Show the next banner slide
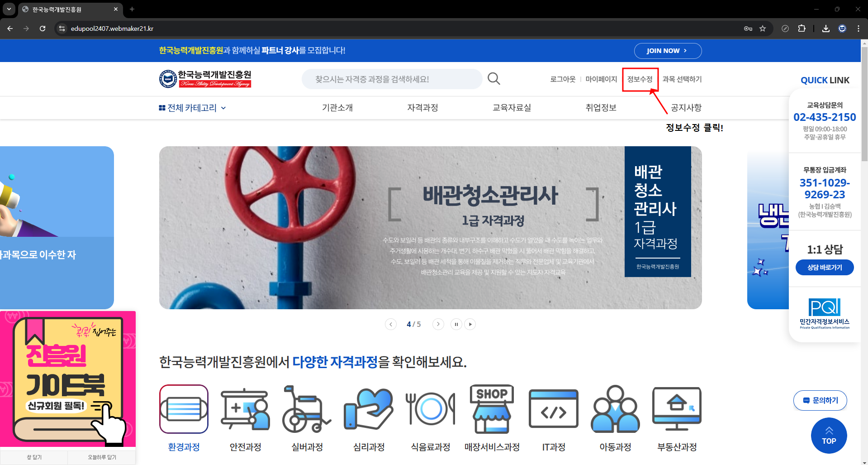Image resolution: width=868 pixels, height=465 pixels. pyautogui.click(x=438, y=324)
